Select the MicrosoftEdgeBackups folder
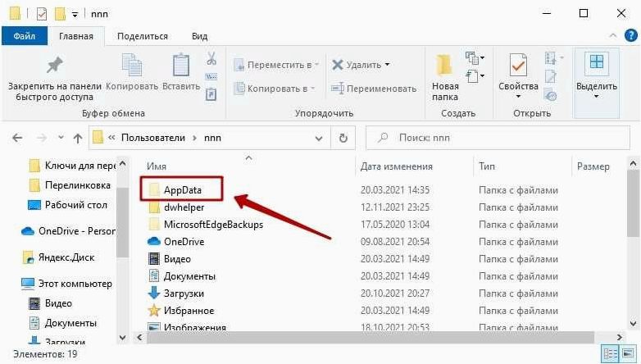This screenshot has width=641, height=364. (213, 225)
